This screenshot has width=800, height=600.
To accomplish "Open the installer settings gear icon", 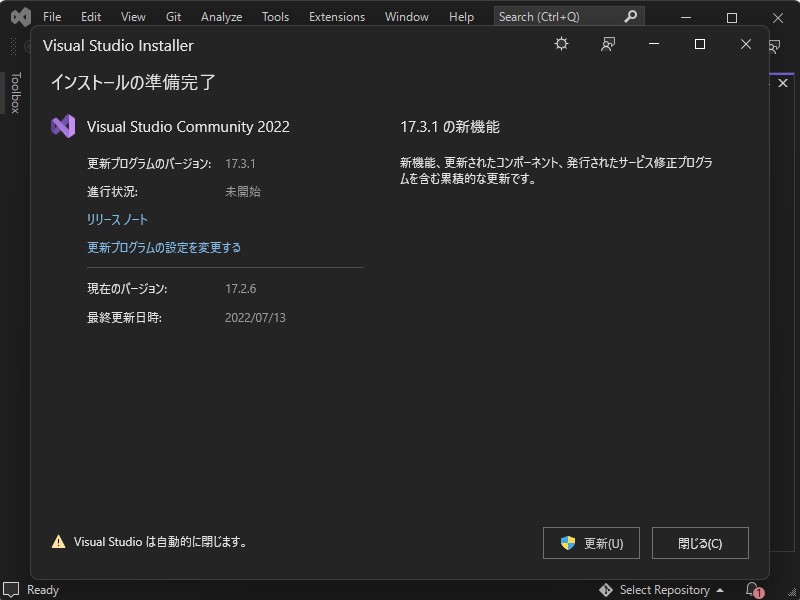I will click(561, 44).
